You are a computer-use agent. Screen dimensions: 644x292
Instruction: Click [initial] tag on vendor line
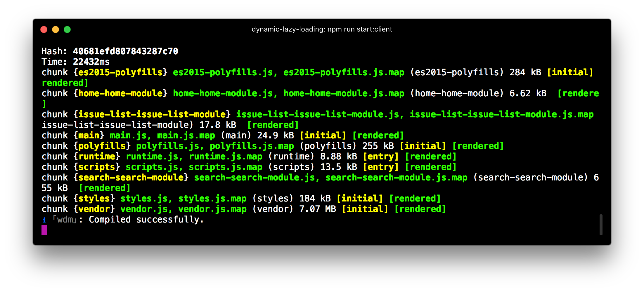[365, 209]
